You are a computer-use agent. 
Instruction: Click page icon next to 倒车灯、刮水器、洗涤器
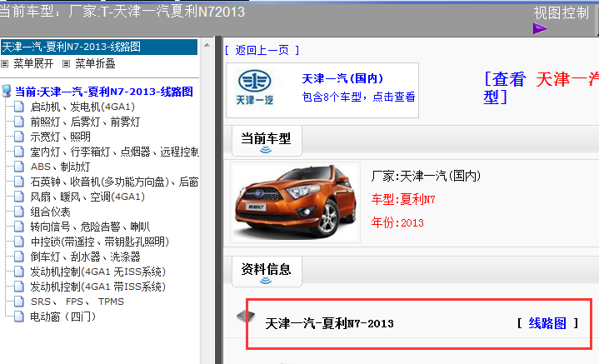click(x=18, y=257)
